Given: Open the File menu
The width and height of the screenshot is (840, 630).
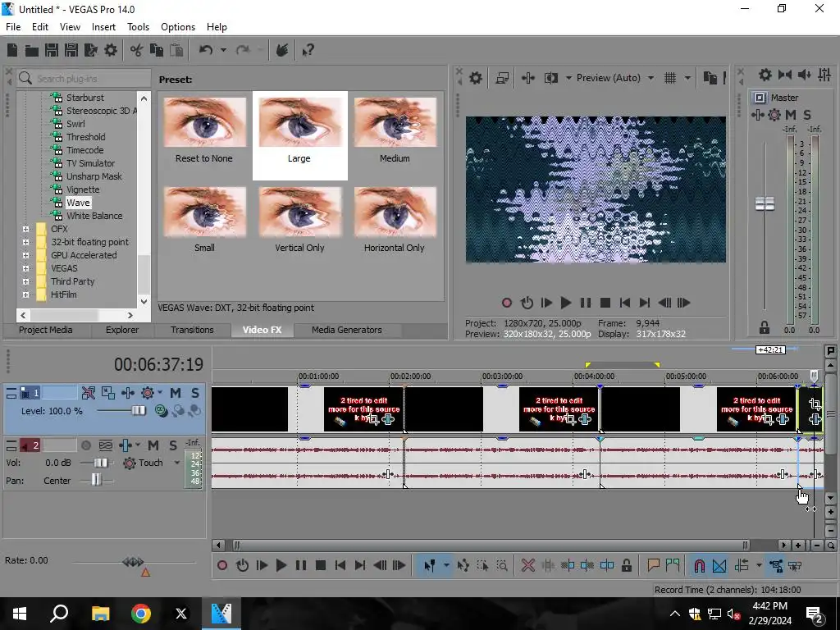Looking at the screenshot, I should point(13,27).
